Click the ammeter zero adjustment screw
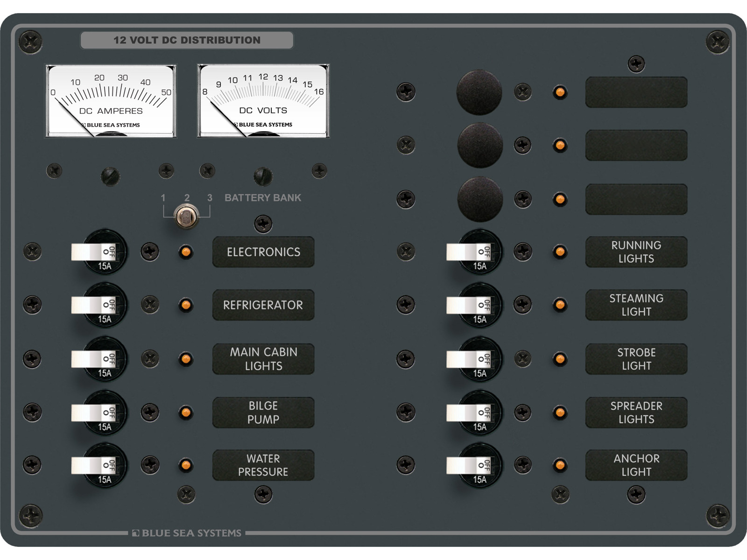The width and height of the screenshot is (747, 560). 110,176
